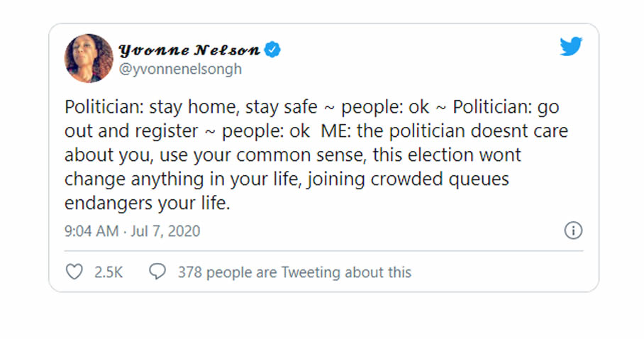
Task: Click the Jul 7, 2020 date
Action: pos(165,231)
